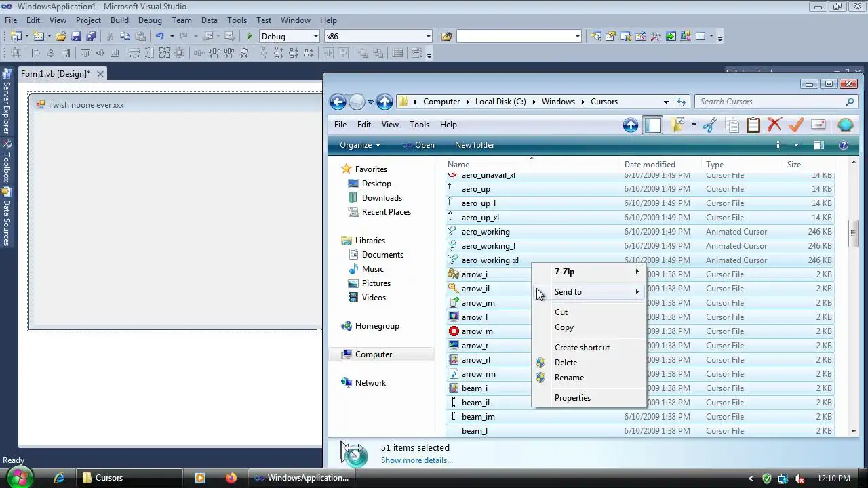
Task: Open the Debug configuration dropdown
Action: tap(315, 37)
